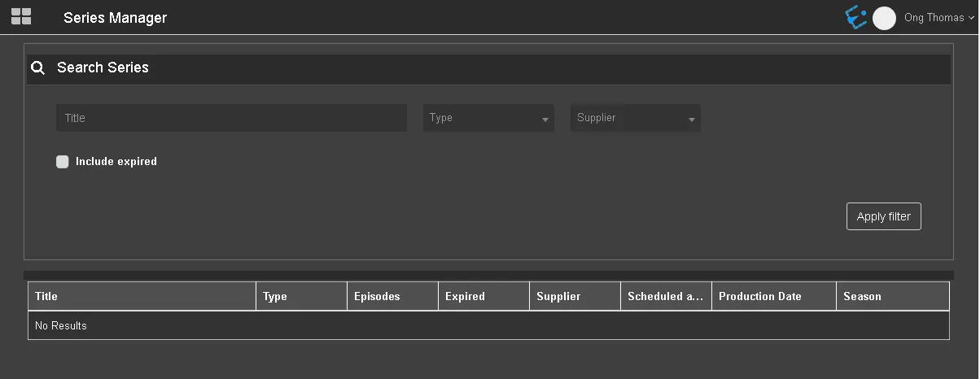Image resolution: width=980 pixels, height=379 pixels.
Task: Focus the Title search input field
Action: [231, 118]
